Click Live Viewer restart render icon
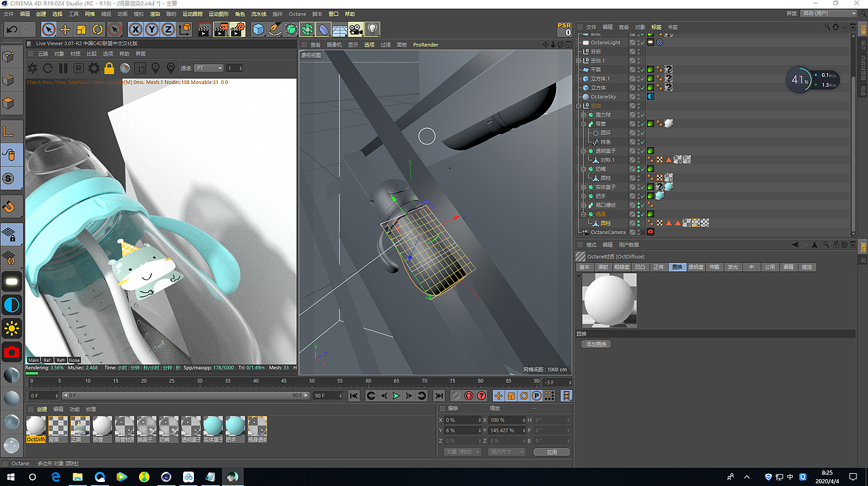This screenshot has height=486, width=868. (x=47, y=68)
